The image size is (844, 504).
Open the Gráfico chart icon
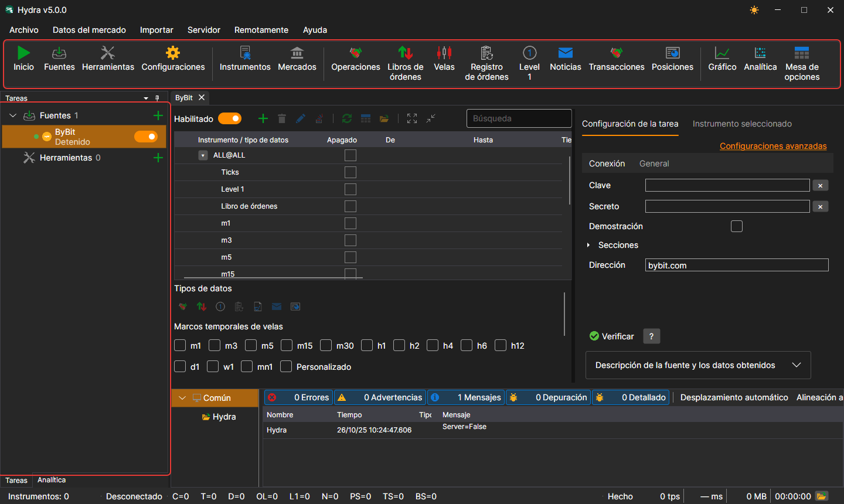point(722,53)
